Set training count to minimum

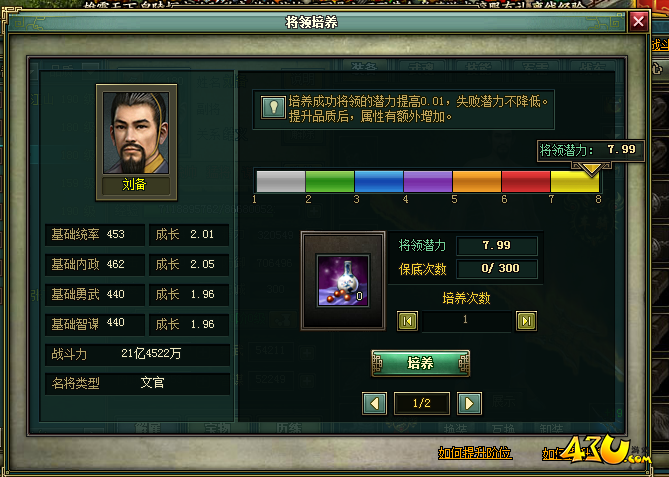(x=407, y=321)
